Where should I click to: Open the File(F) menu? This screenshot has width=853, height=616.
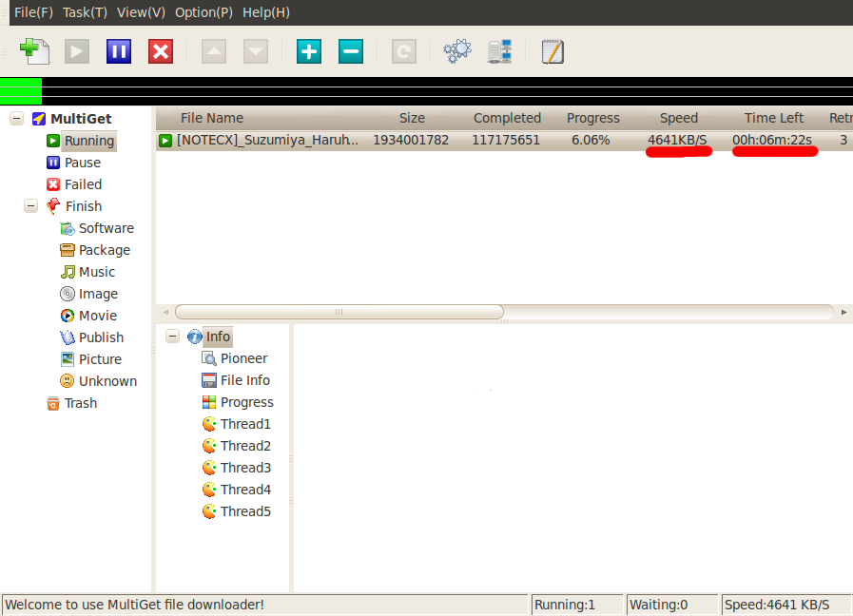pyautogui.click(x=33, y=12)
